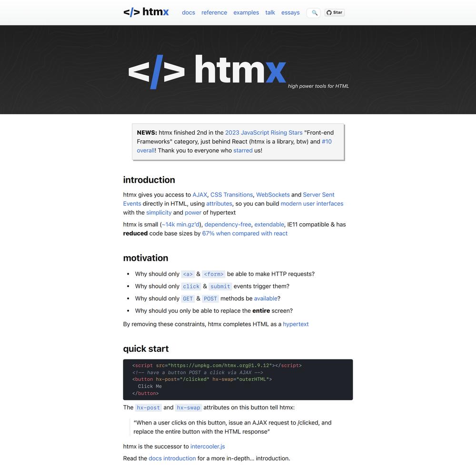The image size is (476, 476).
Task: Click the available link in motivation list
Action: click(266, 299)
